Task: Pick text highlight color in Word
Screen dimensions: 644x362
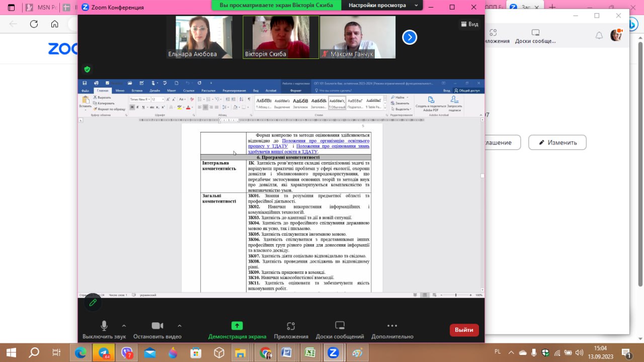Action: [179, 107]
